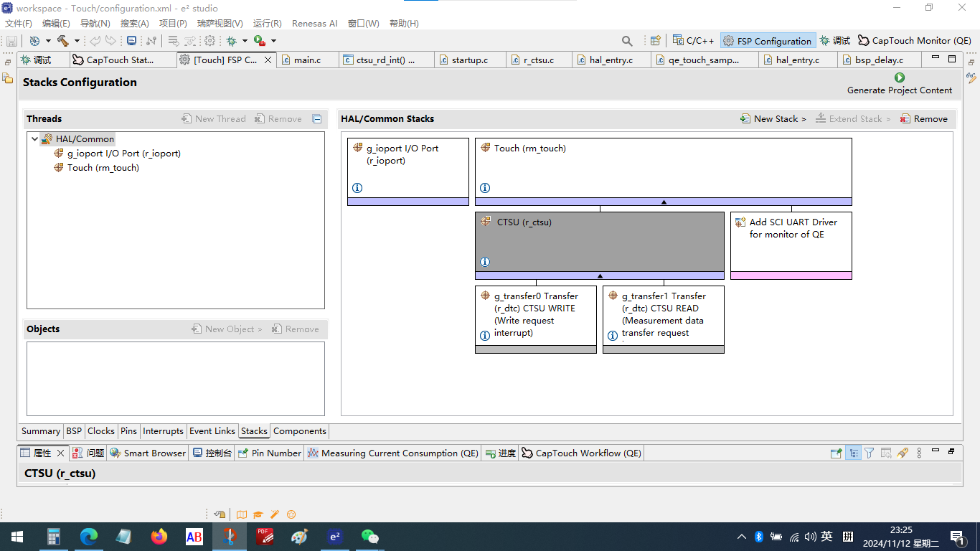The width and height of the screenshot is (980, 551).
Task: Click the collapse icon in Threads header
Action: pos(317,119)
